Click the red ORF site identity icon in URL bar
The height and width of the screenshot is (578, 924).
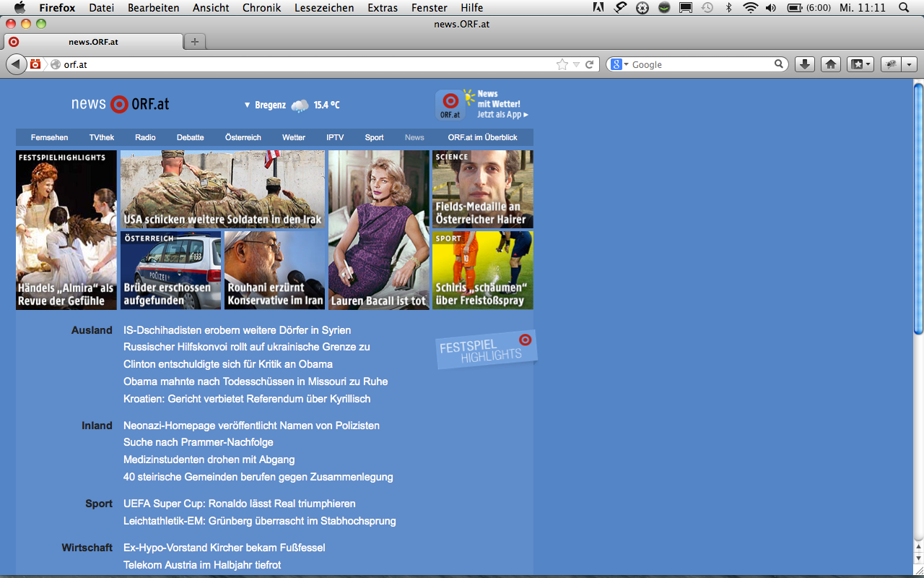click(35, 64)
